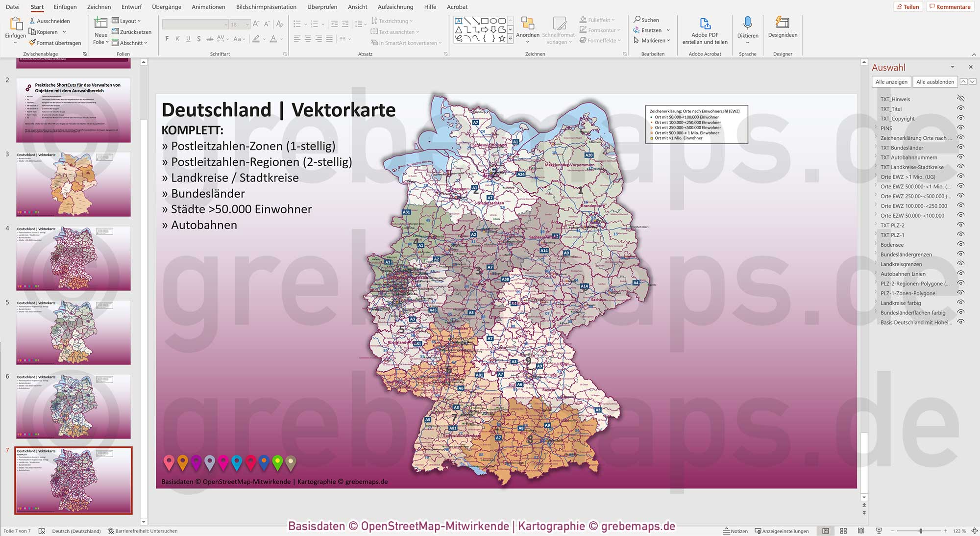Toggle underline U button
980x536 pixels.
coord(188,39)
